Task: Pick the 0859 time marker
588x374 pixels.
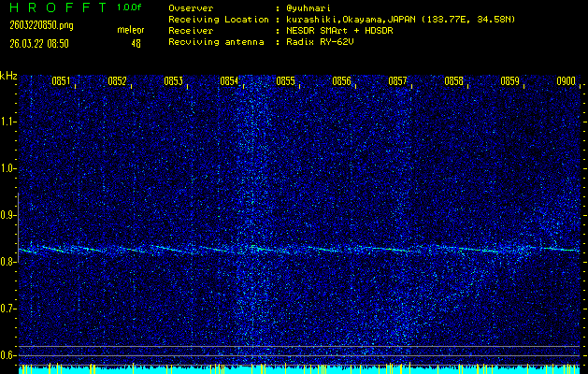Action: point(509,81)
